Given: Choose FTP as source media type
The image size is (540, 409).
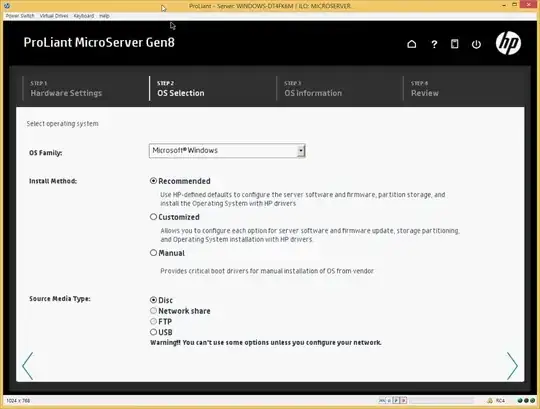Looking at the screenshot, I should pos(153,321).
